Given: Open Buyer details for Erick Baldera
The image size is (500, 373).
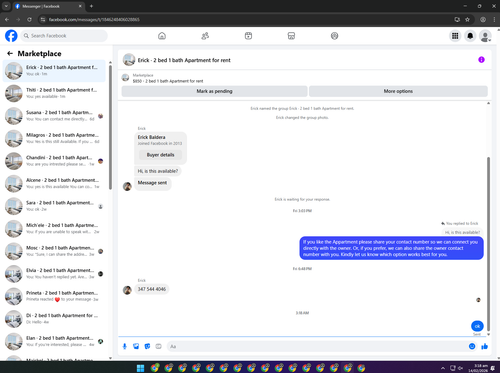Looking at the screenshot, I should (x=160, y=155).
